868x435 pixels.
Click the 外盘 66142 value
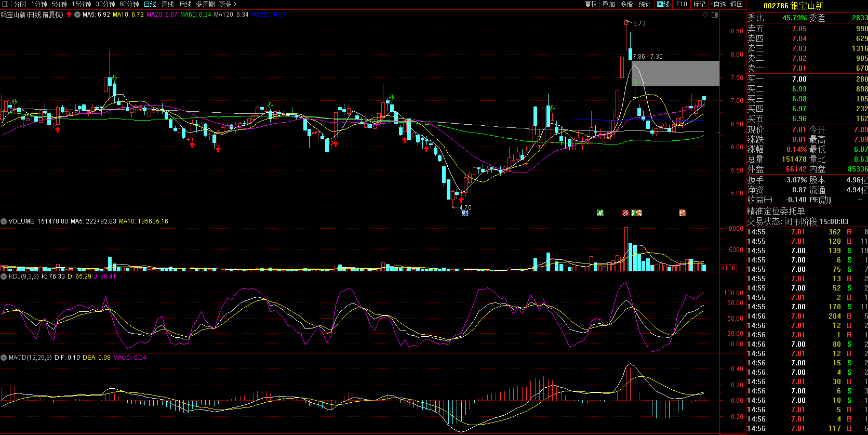coord(796,169)
